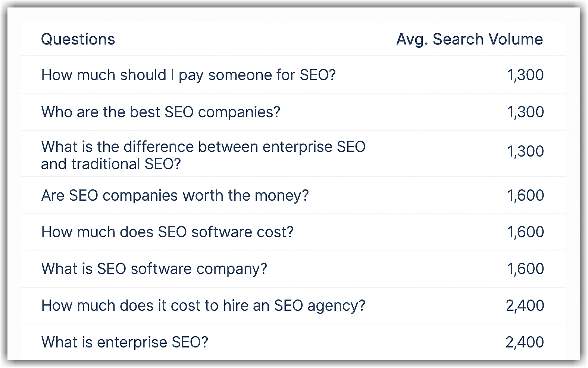Click 1,300 volume beside best SEO companies
The height and width of the screenshot is (368, 588).
[525, 112]
